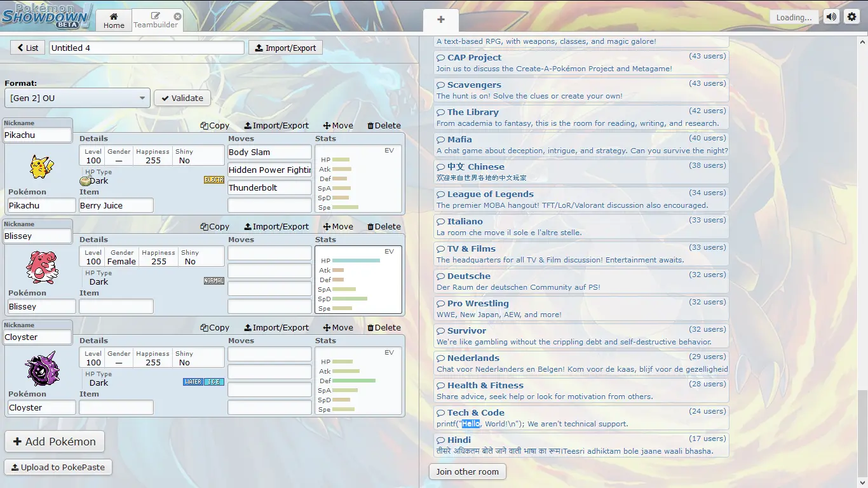Join the Italiano room

[x=581, y=227]
